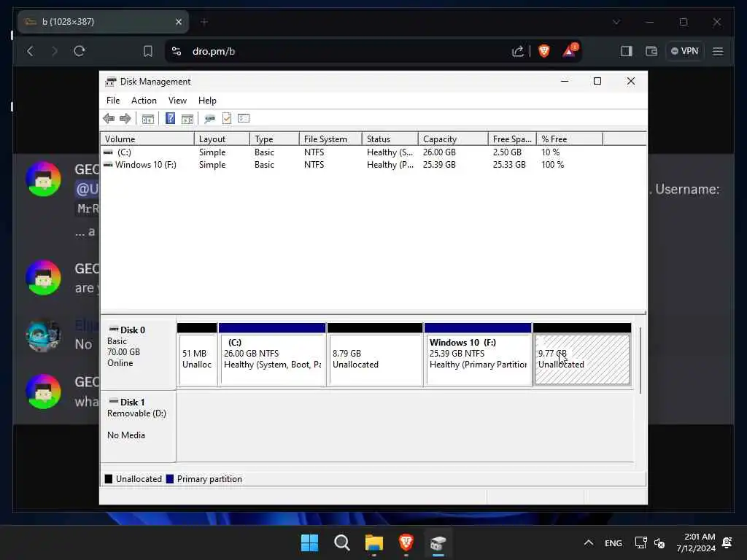The height and width of the screenshot is (560, 747).
Task: Click the Forward arrow in Disk Management toolbar
Action: pyautogui.click(x=125, y=119)
